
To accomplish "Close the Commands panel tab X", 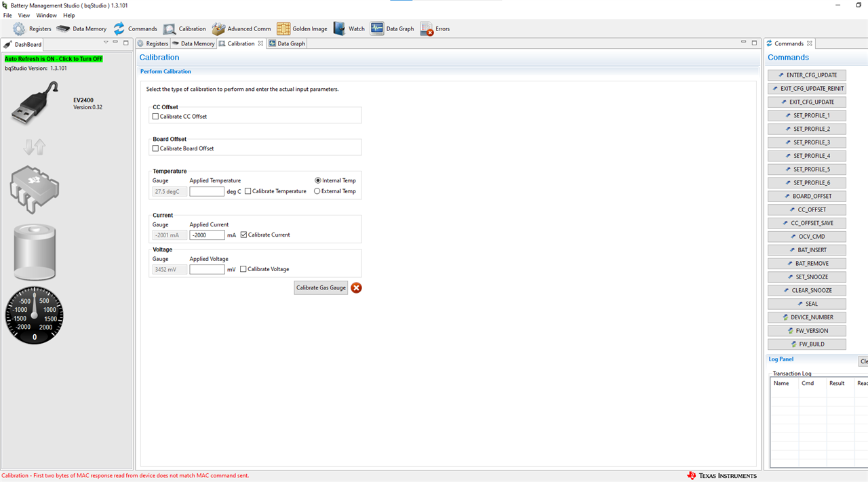I will click(x=810, y=43).
